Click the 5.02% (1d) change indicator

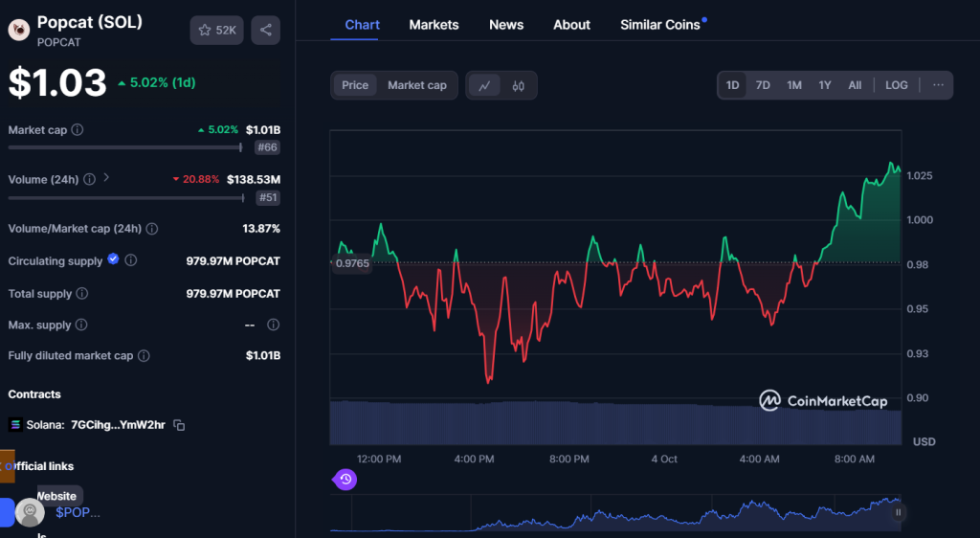[x=157, y=82]
